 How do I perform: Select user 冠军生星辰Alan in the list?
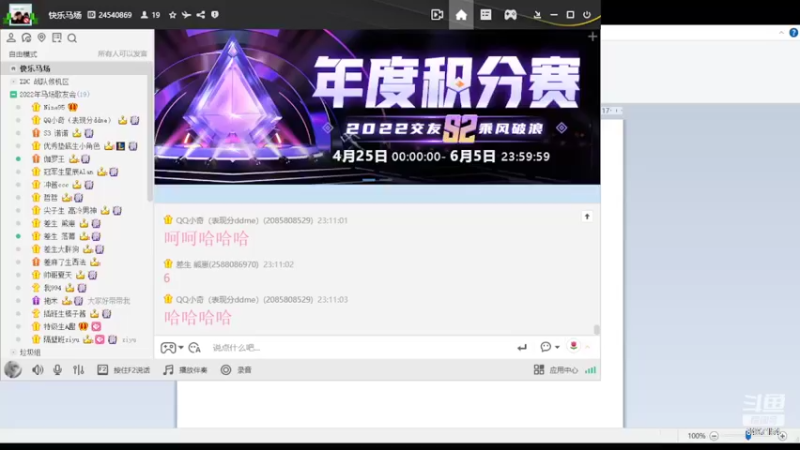pos(68,172)
